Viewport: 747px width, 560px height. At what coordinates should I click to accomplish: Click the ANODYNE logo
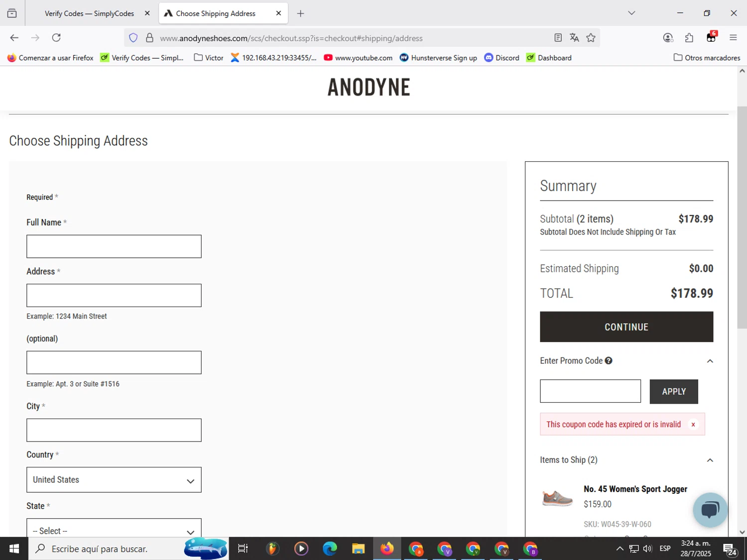tap(369, 88)
